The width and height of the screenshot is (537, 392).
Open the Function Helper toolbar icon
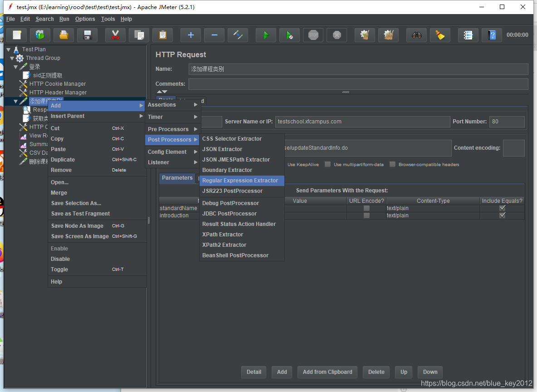(x=468, y=35)
